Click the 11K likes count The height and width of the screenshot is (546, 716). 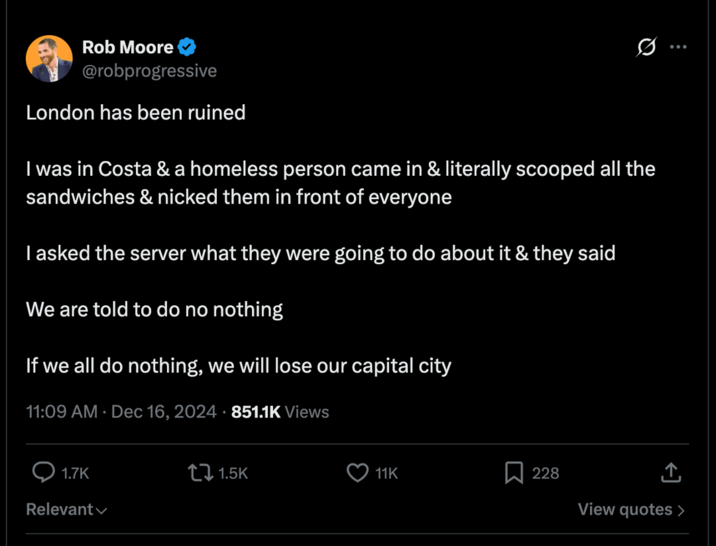tap(387, 473)
